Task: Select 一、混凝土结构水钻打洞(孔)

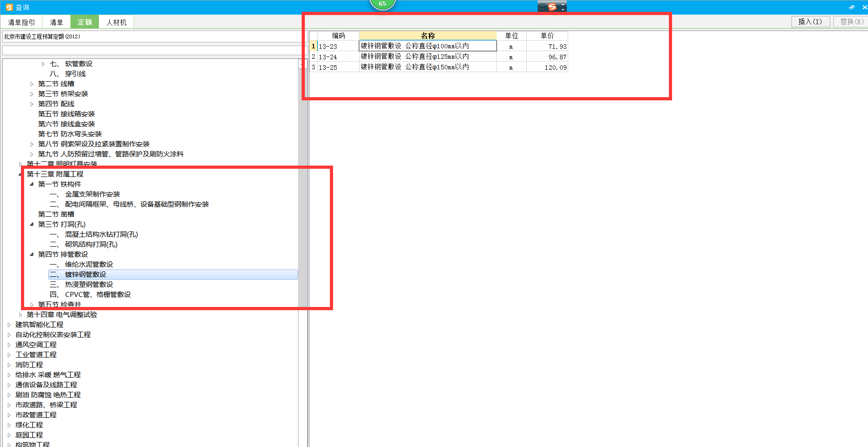Action: 94,234
